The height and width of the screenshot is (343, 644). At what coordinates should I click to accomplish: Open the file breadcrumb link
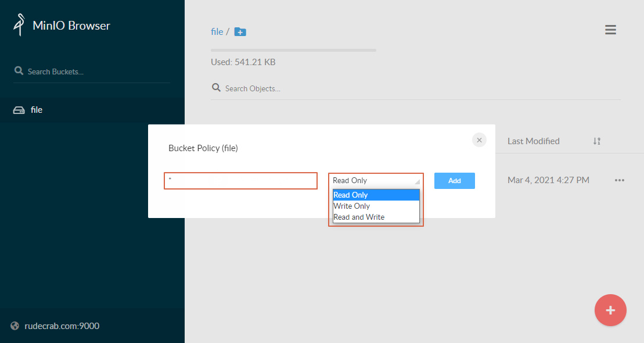click(x=217, y=31)
